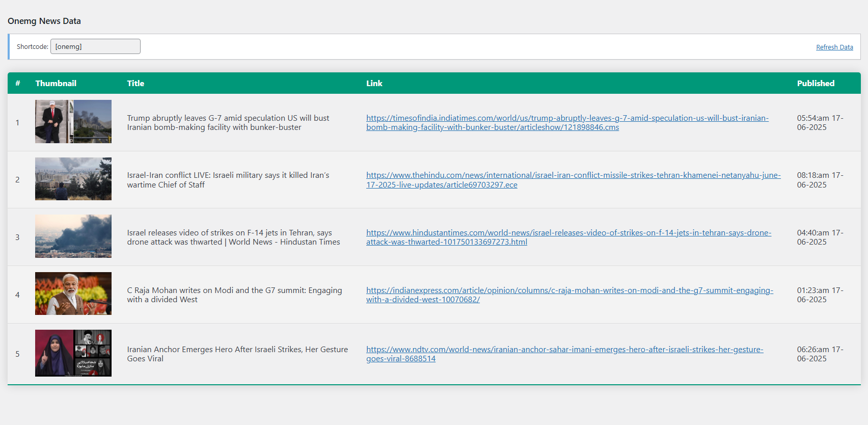Click the F-14 jets strike smoke thumbnail
The height and width of the screenshot is (425, 868).
(x=73, y=236)
